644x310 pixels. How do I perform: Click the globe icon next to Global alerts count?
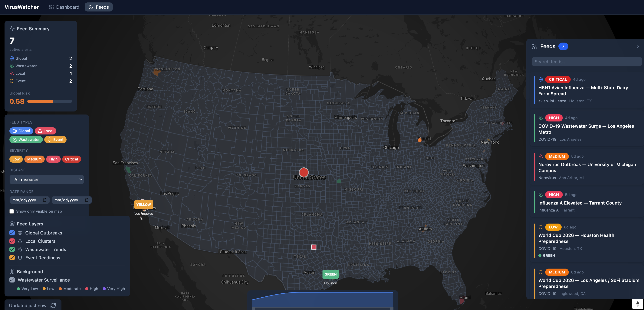point(11,58)
